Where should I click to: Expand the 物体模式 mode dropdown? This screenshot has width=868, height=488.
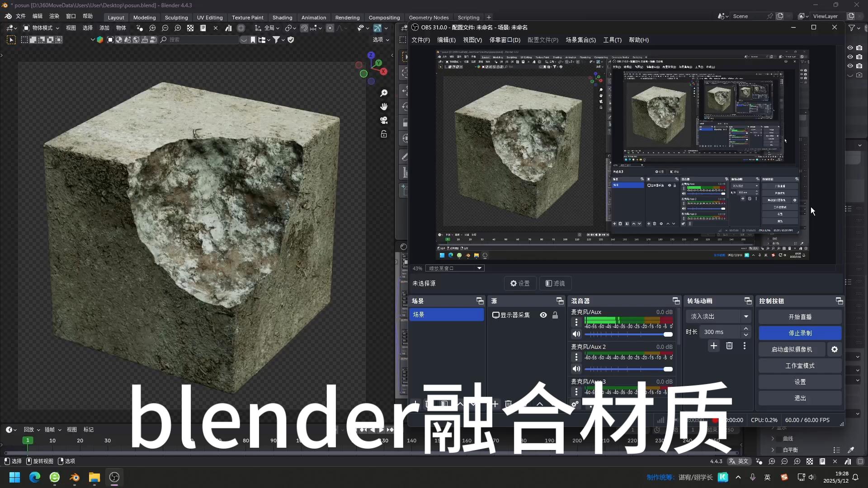click(x=42, y=28)
